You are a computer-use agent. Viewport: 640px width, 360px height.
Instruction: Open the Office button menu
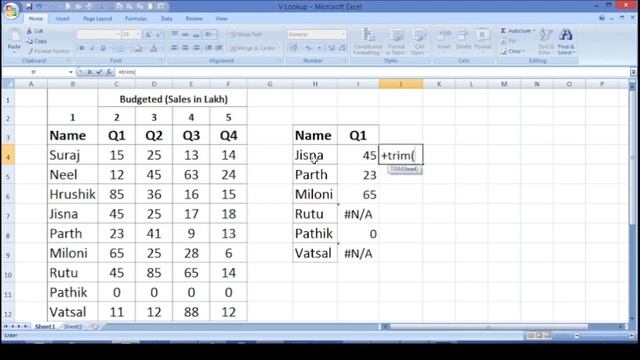[11, 10]
